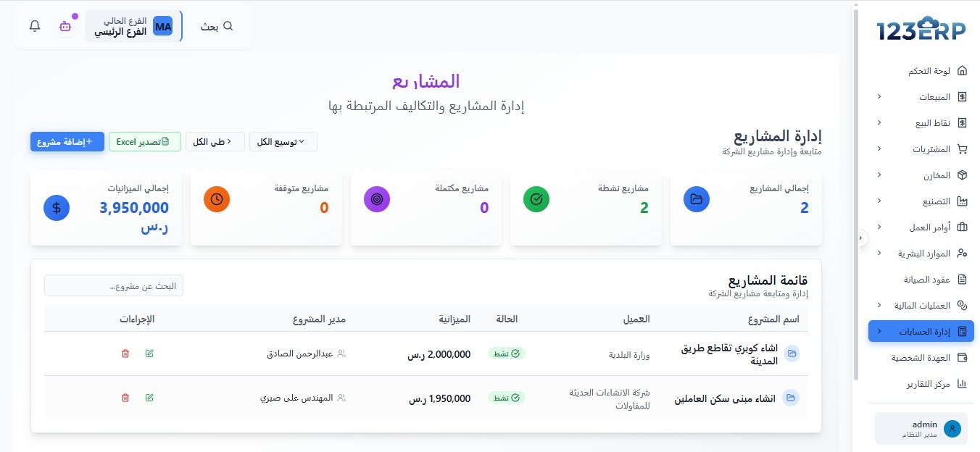Click the blue folder icon on إجمالي المشاريع card
This screenshot has height=452, width=980.
(697, 198)
